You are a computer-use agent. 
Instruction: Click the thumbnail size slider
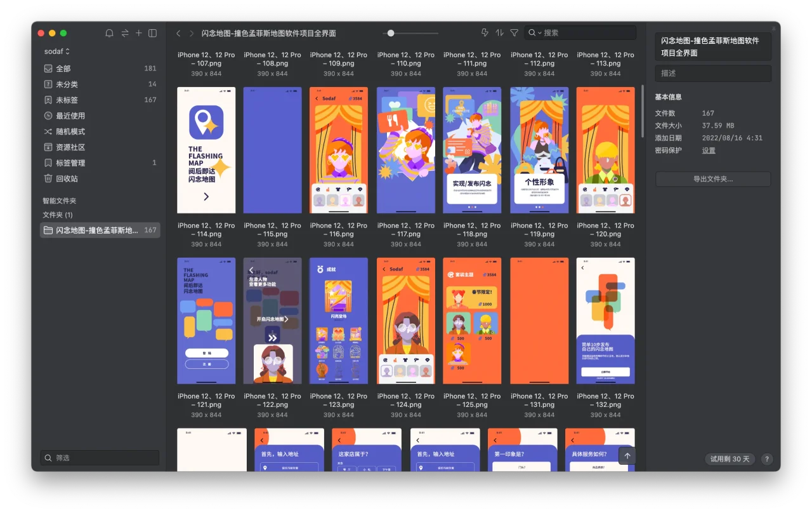[x=410, y=33]
